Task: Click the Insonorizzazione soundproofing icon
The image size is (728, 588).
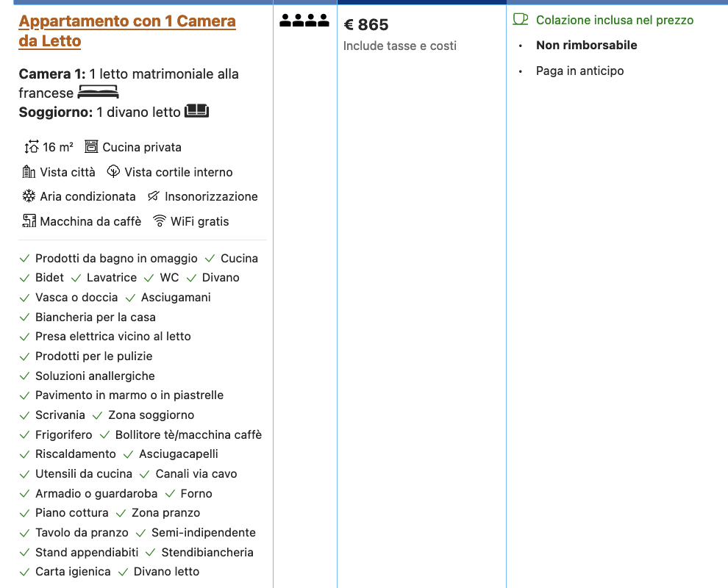Action: pyautogui.click(x=153, y=196)
